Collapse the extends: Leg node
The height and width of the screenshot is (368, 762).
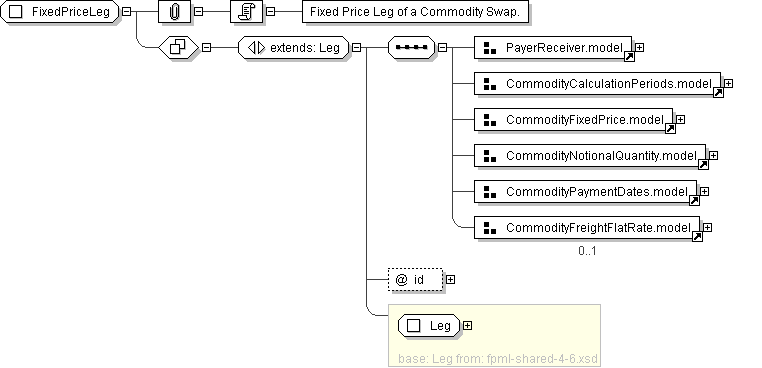357,48
